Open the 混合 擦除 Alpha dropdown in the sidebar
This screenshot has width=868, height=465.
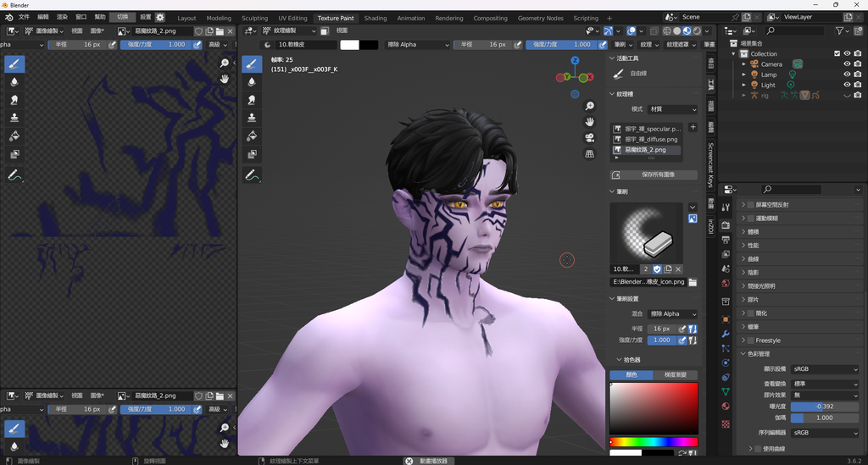coord(672,313)
